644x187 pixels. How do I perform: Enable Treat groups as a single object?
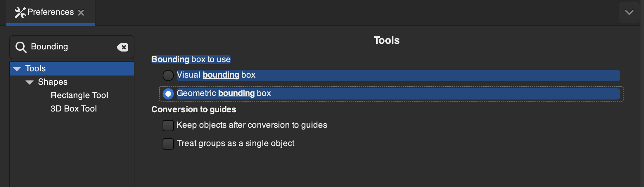click(x=168, y=144)
